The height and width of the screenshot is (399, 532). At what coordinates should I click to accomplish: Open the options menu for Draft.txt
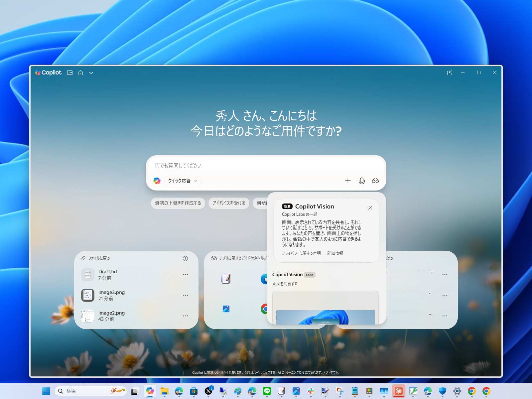pyautogui.click(x=186, y=275)
